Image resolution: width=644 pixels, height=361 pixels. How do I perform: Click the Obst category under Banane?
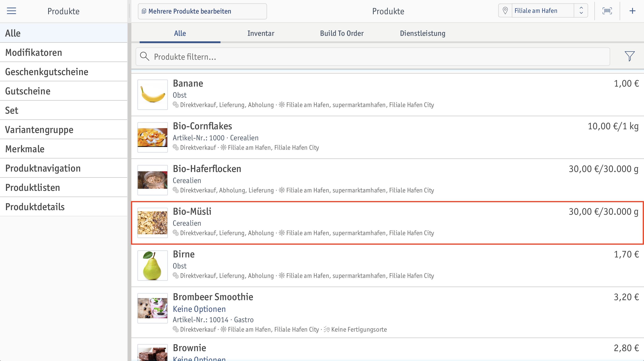click(x=180, y=95)
